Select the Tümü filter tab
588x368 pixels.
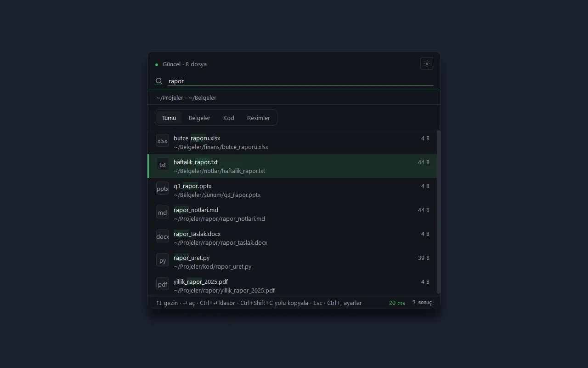coord(169,118)
